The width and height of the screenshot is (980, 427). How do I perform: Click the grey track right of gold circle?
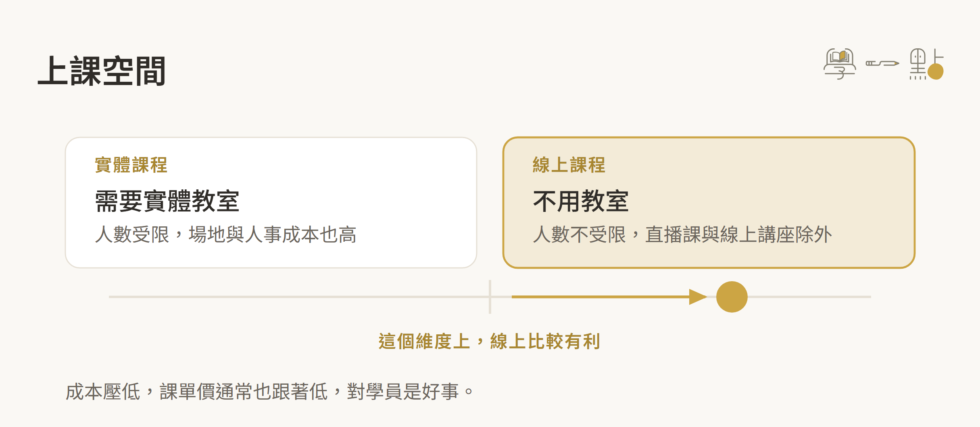809,297
